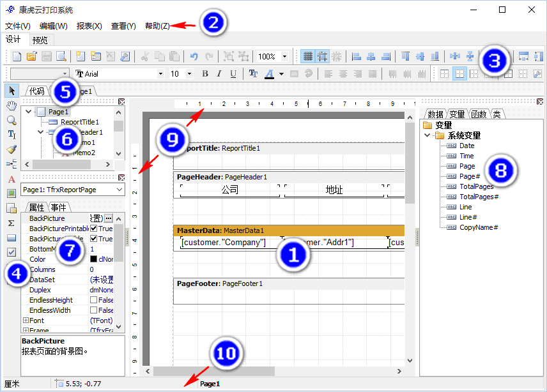Open the 报表(X) menu
547x392 pixels.
point(89,26)
